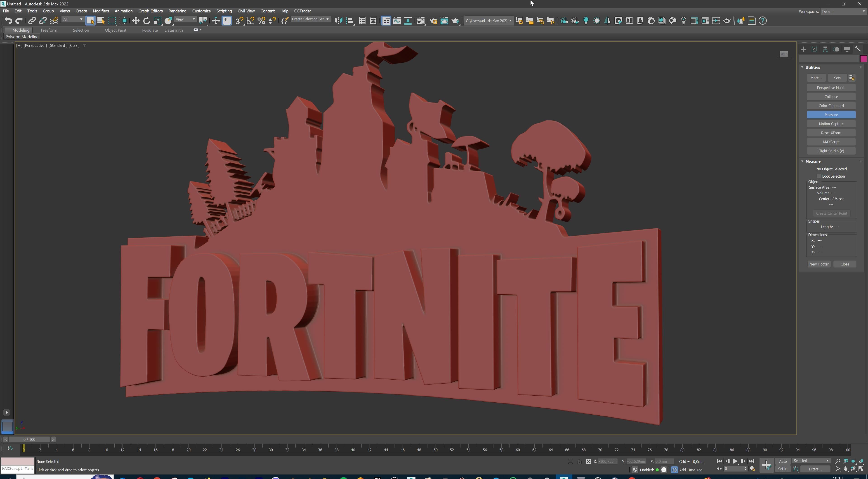Toggle Angle Snap

(250, 21)
